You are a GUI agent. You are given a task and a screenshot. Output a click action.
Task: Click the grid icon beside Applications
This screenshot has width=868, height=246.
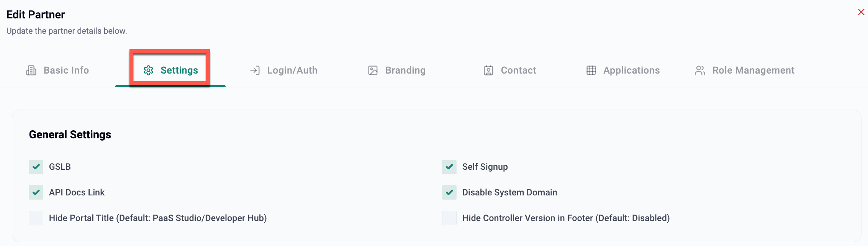(591, 71)
